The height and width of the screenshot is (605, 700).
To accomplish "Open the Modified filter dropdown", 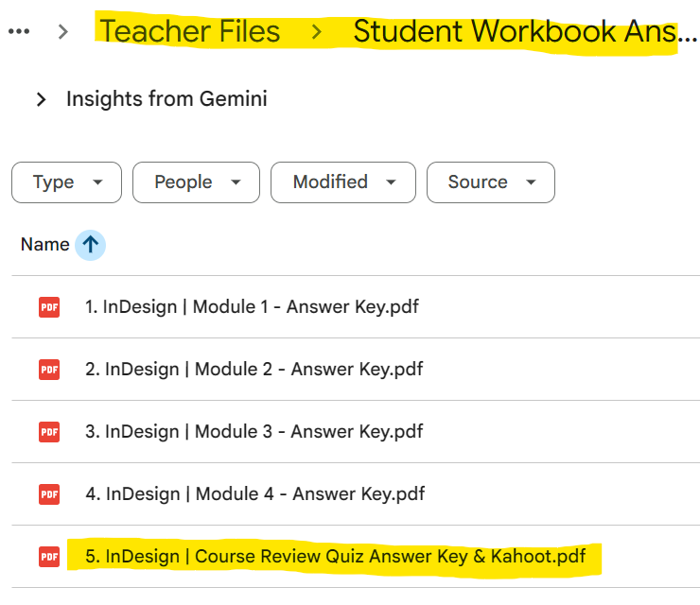I will point(342,182).
